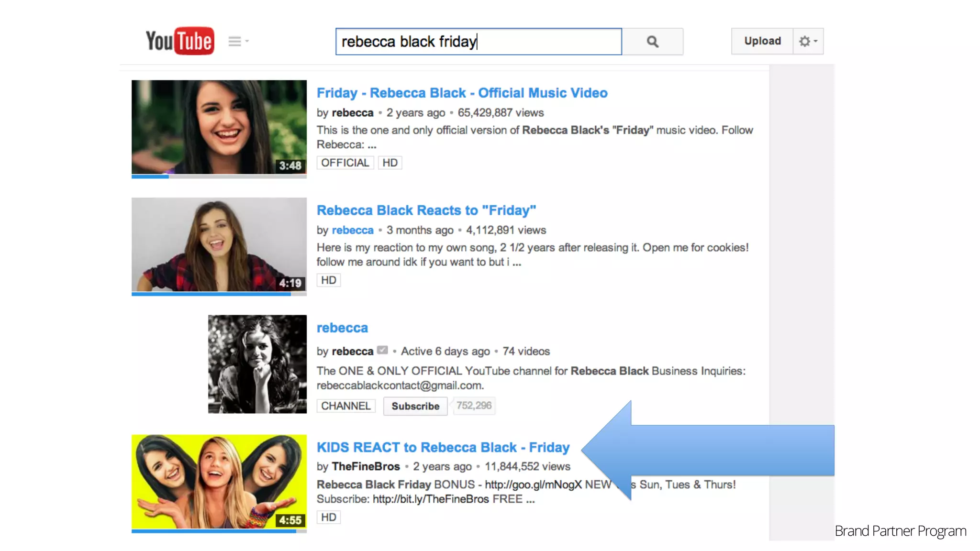Open the rebecca channel avatar image
This screenshot has height=551, width=980.
tap(257, 364)
